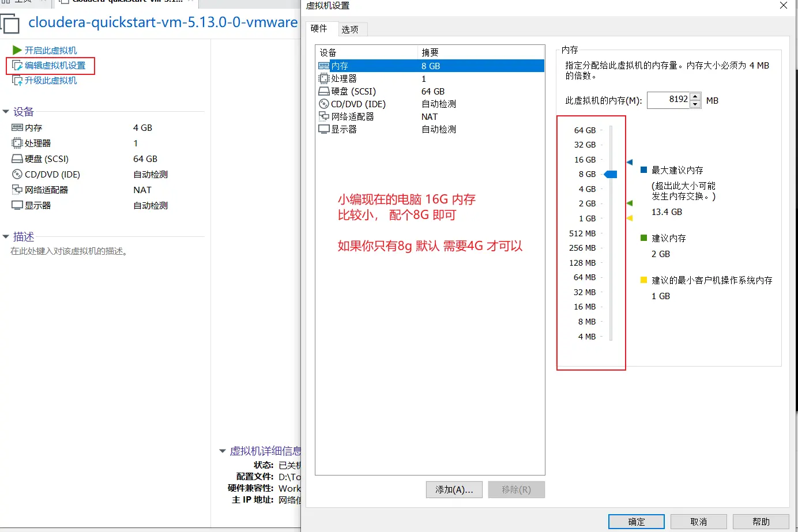
Task: Click the 取消 button
Action: click(699, 522)
